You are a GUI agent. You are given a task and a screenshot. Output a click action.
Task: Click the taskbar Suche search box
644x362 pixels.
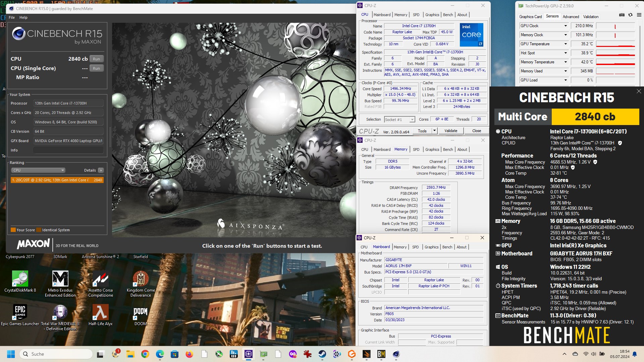coord(56,354)
